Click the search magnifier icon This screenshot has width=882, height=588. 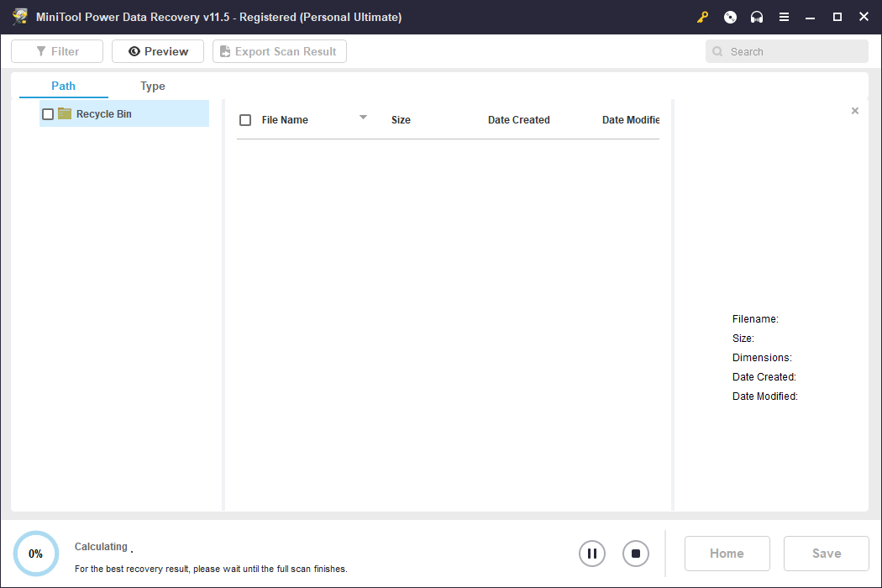point(717,52)
